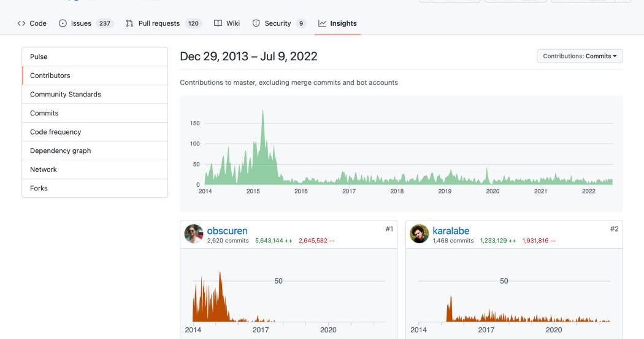Screen dimensions: 644x339
Task: Expand the Contributions: Commits dropdown
Action: (580, 56)
